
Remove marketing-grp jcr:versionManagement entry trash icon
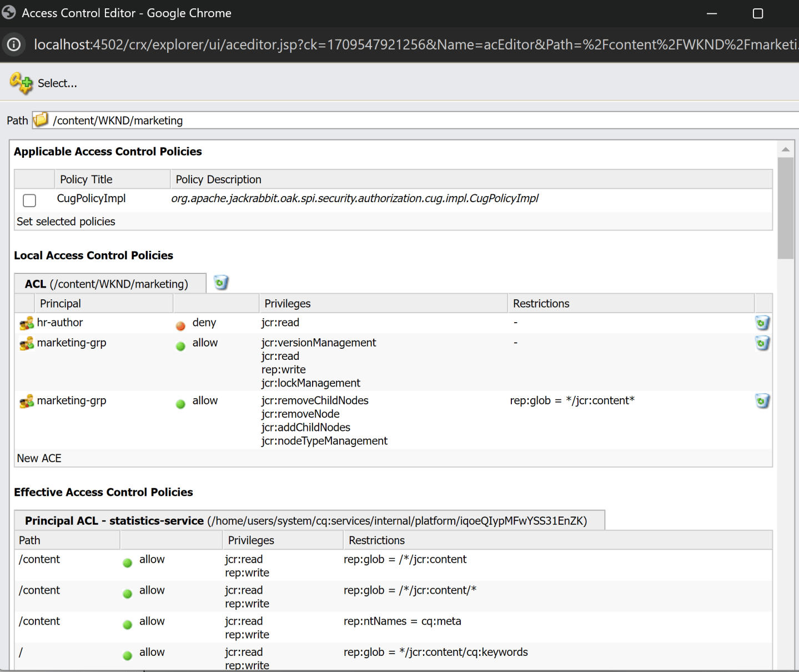pos(762,343)
